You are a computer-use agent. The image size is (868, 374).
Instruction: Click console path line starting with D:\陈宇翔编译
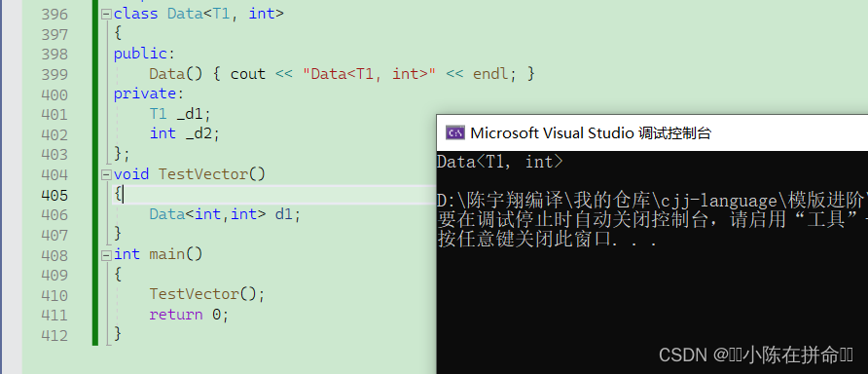pyautogui.click(x=653, y=200)
